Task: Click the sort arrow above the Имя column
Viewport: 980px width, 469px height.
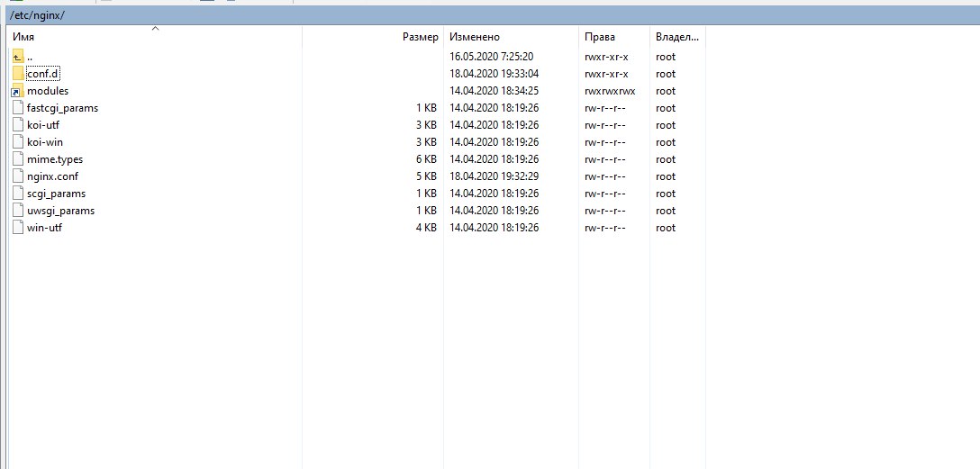Action: (x=156, y=28)
